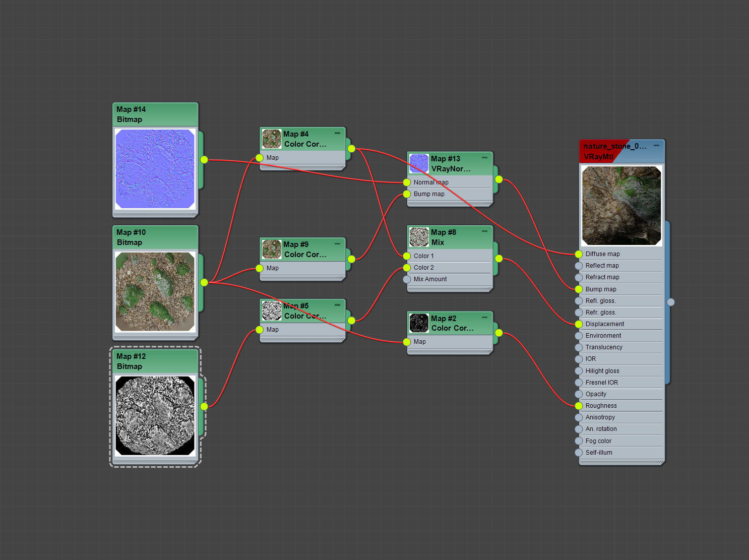Select the Map input socket on Map #9

point(260,268)
